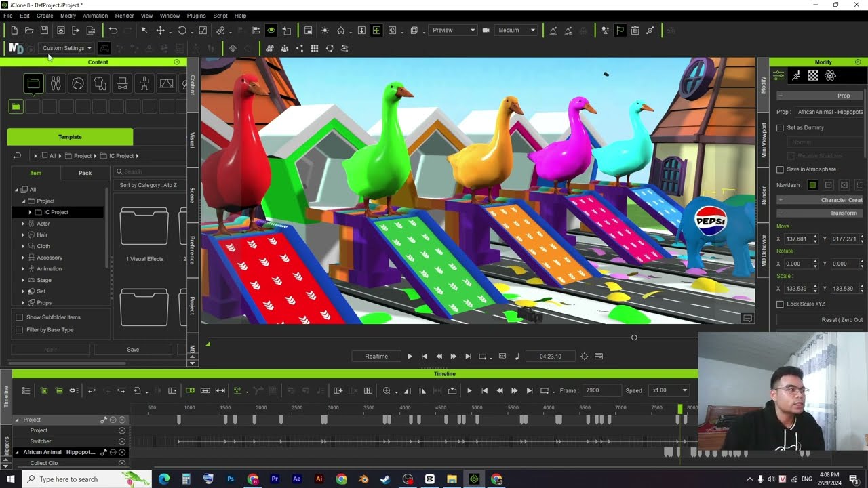Open the Render menu
The height and width of the screenshot is (488, 868).
click(x=124, y=16)
